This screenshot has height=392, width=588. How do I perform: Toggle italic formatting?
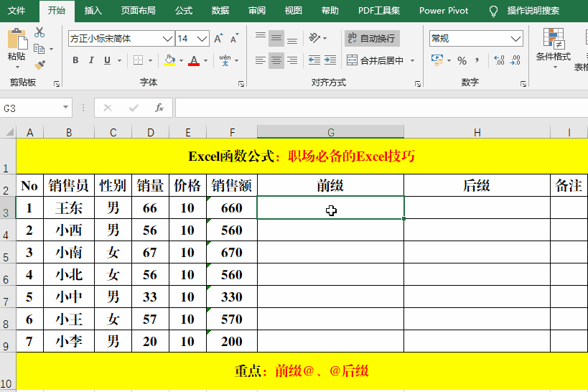(x=91, y=60)
